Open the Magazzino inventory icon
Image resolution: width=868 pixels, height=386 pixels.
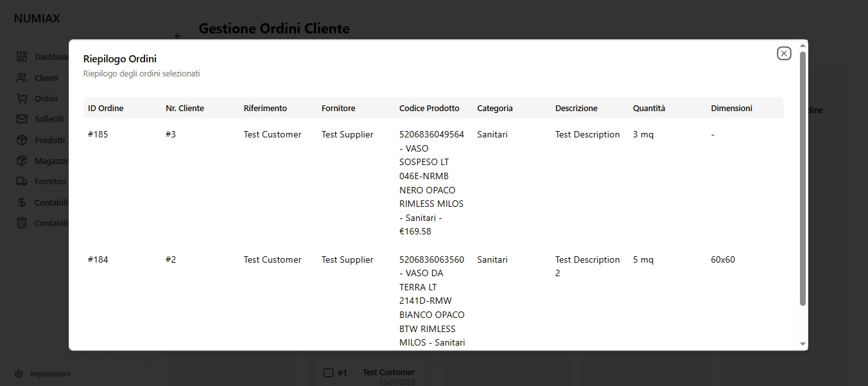[x=21, y=161]
